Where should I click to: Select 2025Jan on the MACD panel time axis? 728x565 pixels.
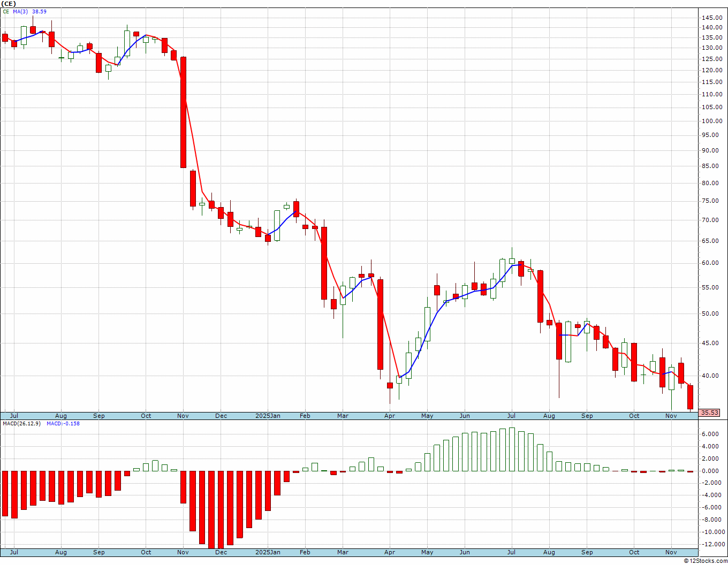268,552
